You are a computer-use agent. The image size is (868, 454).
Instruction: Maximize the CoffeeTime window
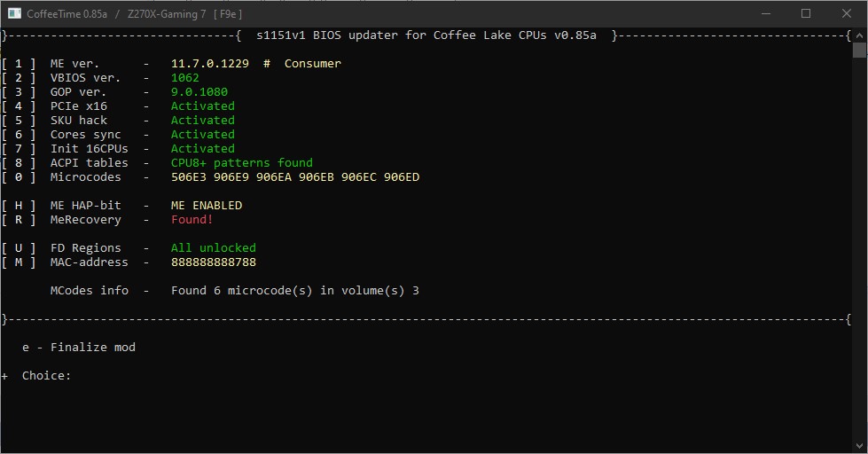tap(806, 14)
